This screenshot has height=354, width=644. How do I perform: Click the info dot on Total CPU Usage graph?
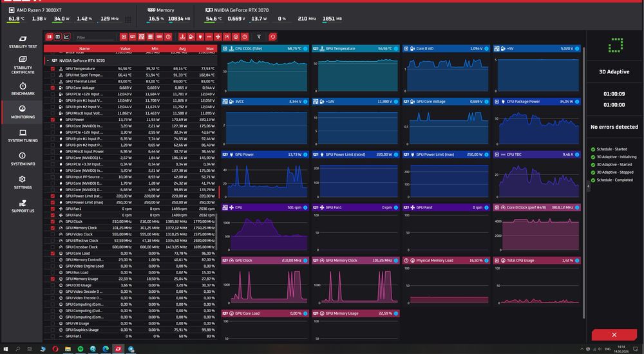(x=576, y=261)
